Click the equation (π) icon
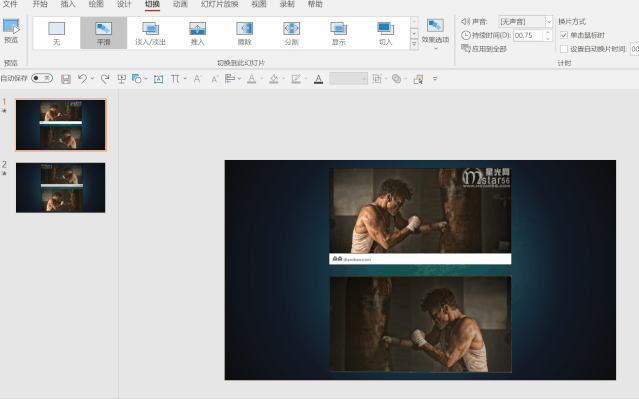 tap(175, 79)
